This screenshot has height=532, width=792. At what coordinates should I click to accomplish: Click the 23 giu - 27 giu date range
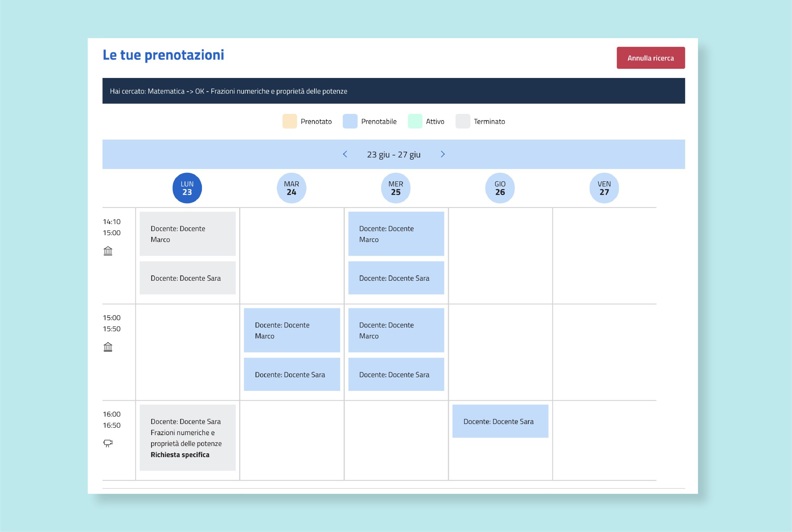394,154
